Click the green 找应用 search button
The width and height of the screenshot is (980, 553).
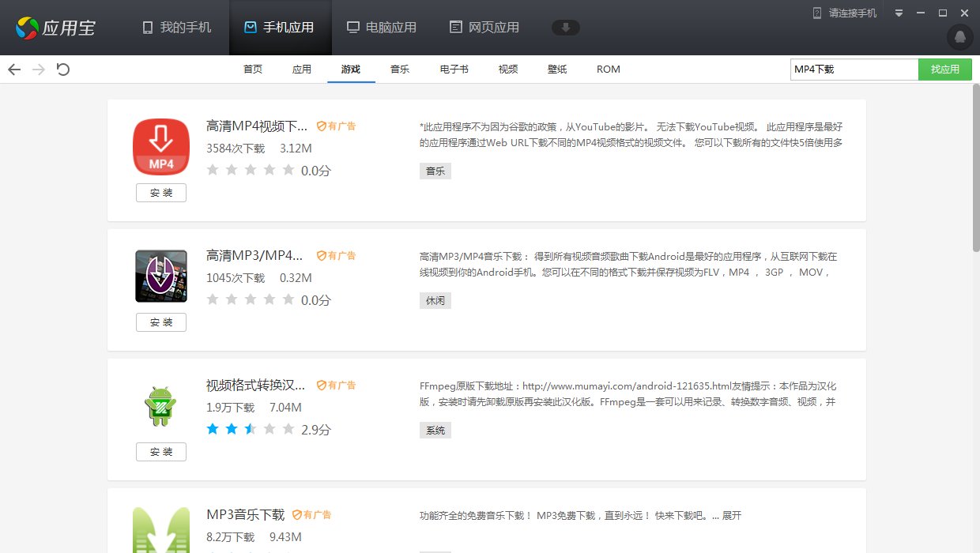[x=945, y=70]
